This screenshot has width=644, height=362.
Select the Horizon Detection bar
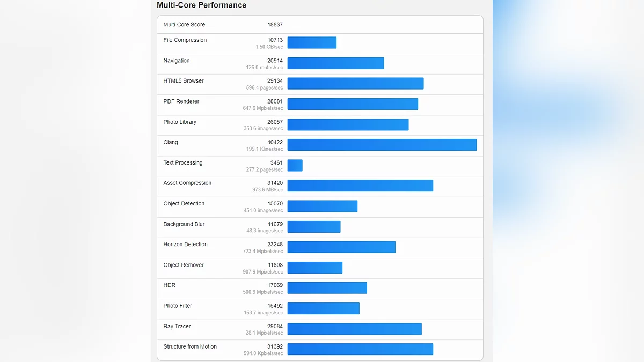click(341, 247)
